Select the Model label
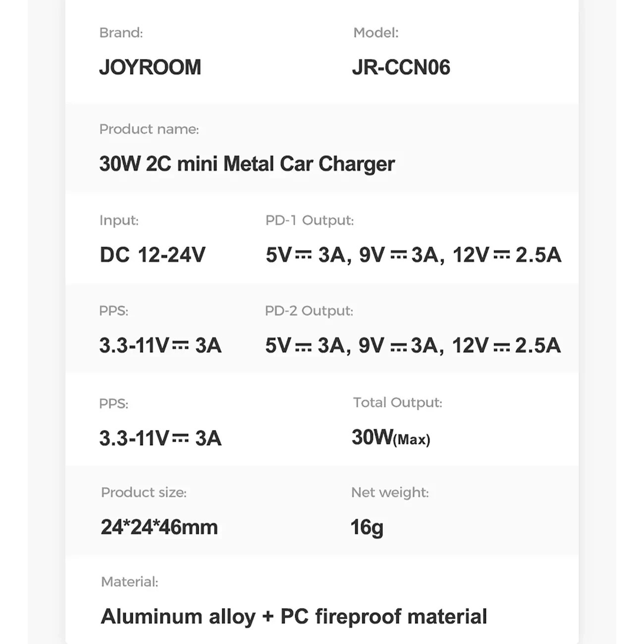Screen dimensions: 644x644 tap(376, 33)
